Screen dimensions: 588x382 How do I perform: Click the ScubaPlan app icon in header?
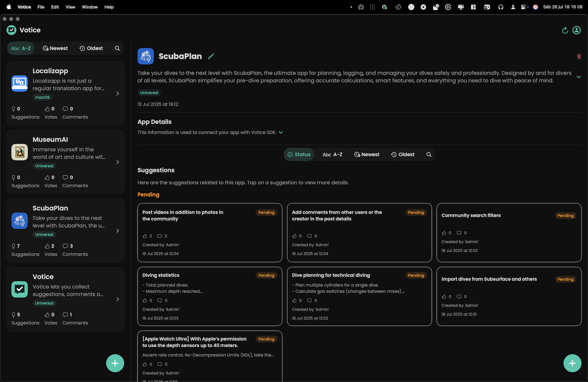(145, 56)
